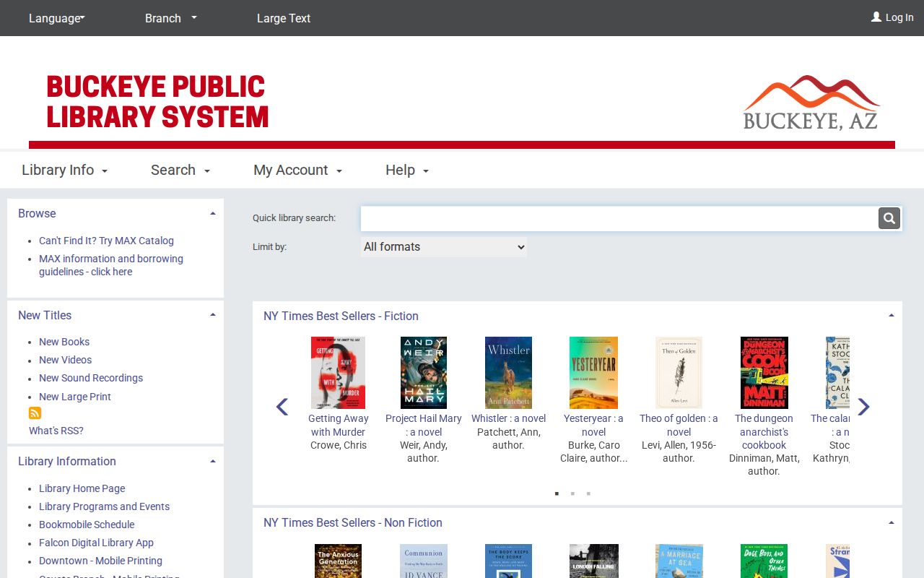
Task: Open Can't Find It? Try MAX Catalog
Action: 106,241
